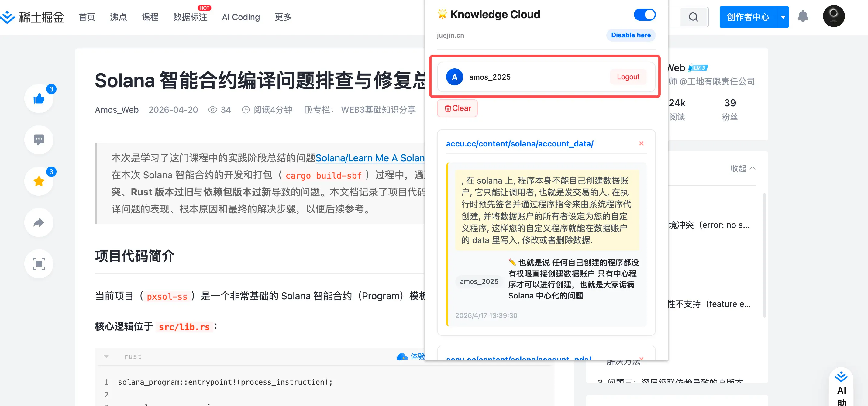
Task: Click the 项目代码简介 heading
Action: (x=135, y=256)
